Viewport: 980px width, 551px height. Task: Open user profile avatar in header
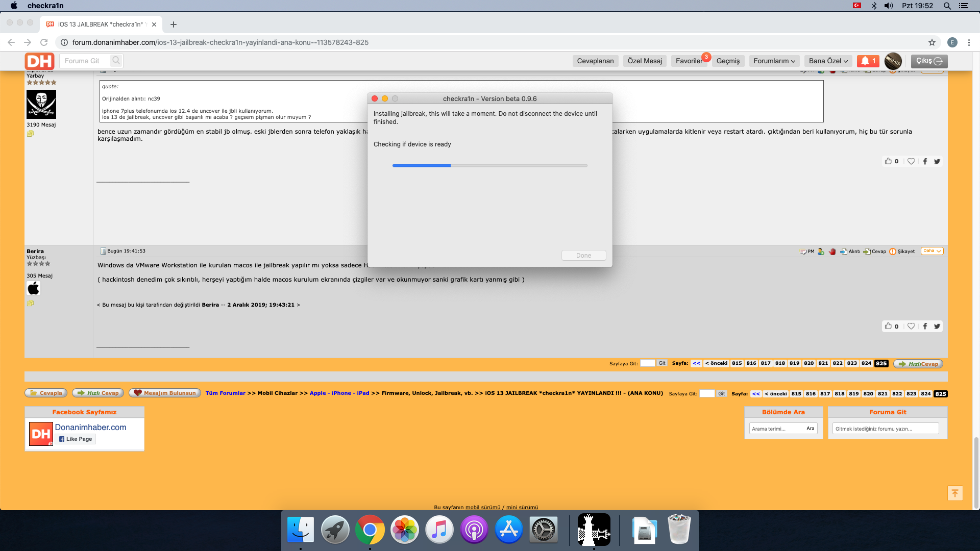[x=893, y=61]
